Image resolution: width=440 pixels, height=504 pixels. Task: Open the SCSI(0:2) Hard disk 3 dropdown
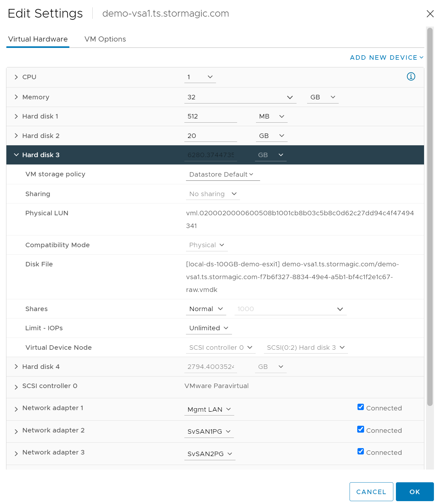[306, 347]
